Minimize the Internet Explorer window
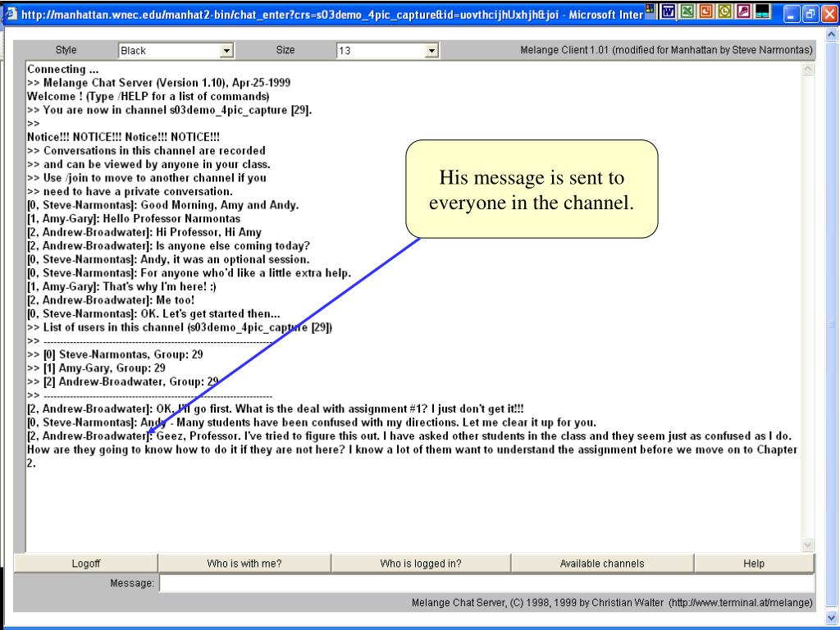Screen dimensions: 840x630 coord(792,15)
